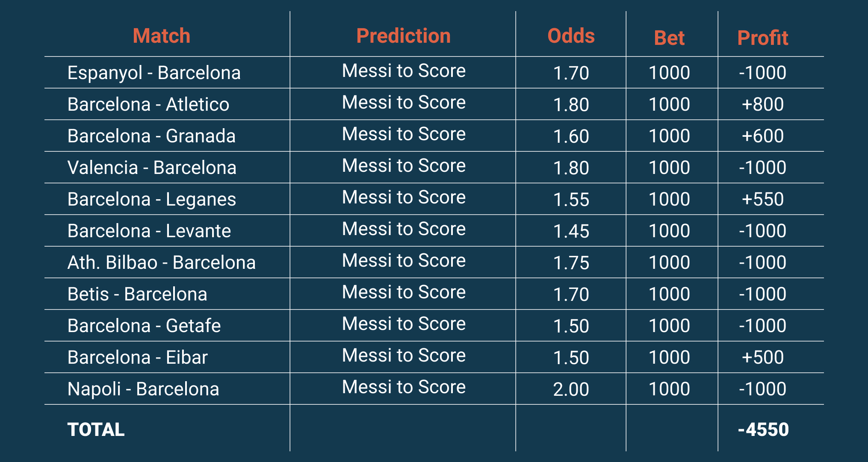This screenshot has height=462, width=868.
Task: Click the Barcelona - Granada row label
Action: point(151,136)
